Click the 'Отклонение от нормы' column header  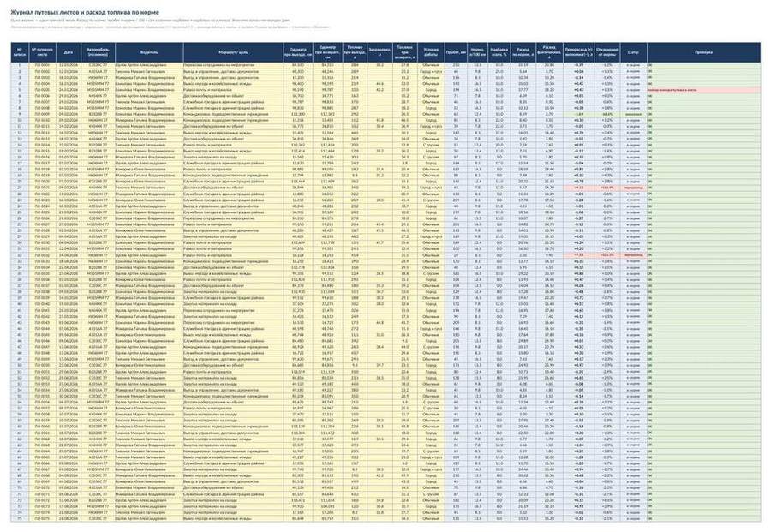607,52
